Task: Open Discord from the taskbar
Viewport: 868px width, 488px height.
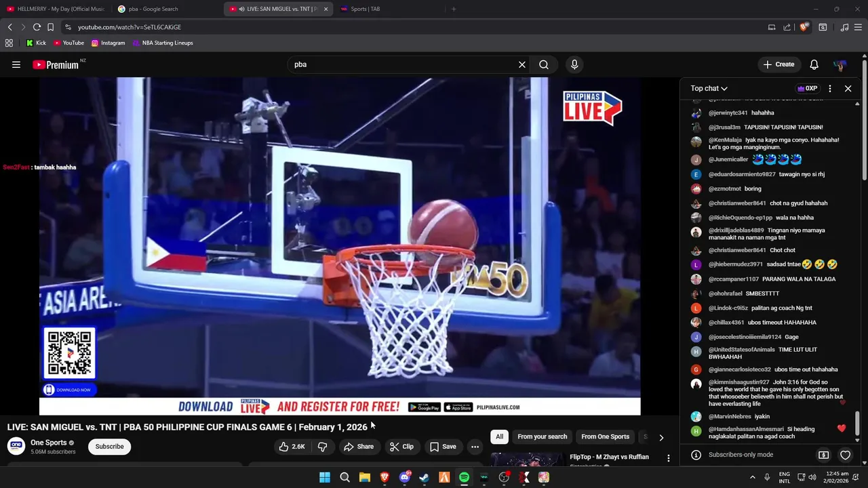Action: (x=405, y=477)
